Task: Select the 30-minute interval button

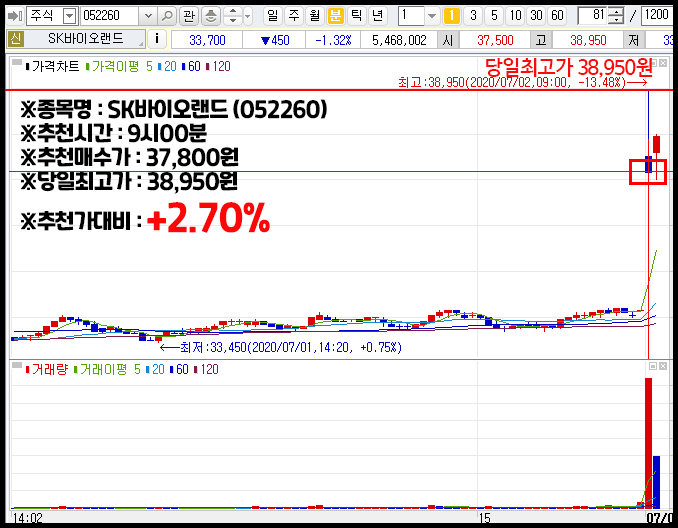Action: click(536, 16)
